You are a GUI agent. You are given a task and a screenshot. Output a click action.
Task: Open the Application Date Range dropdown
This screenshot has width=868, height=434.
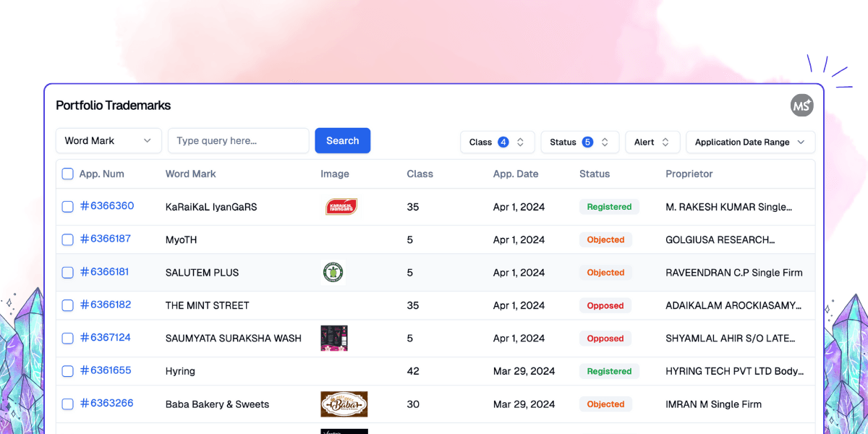click(x=749, y=142)
